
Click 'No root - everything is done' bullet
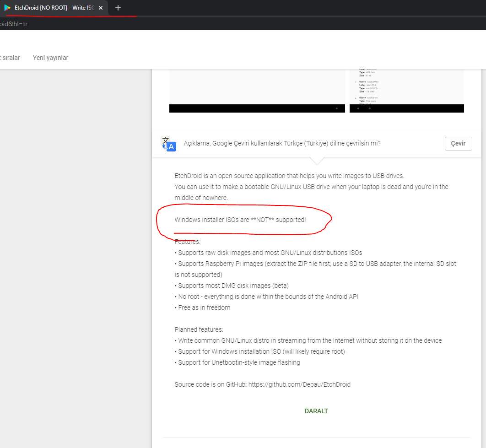tap(266, 297)
